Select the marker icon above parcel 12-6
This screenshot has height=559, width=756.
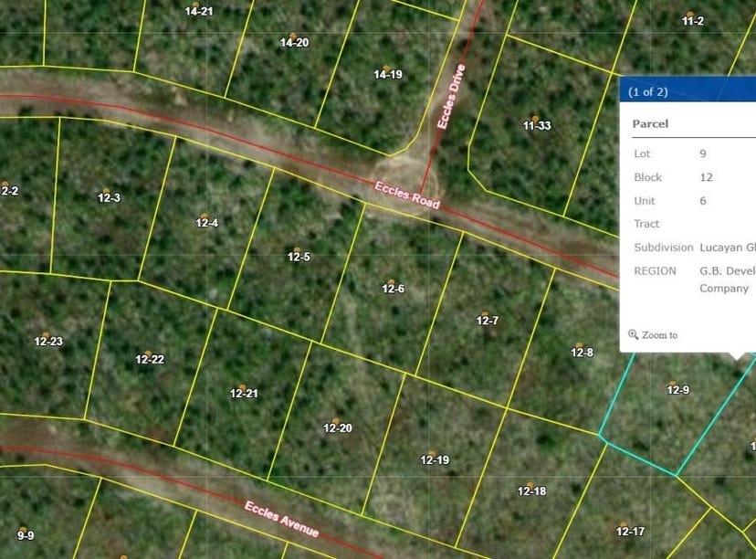[391, 283]
